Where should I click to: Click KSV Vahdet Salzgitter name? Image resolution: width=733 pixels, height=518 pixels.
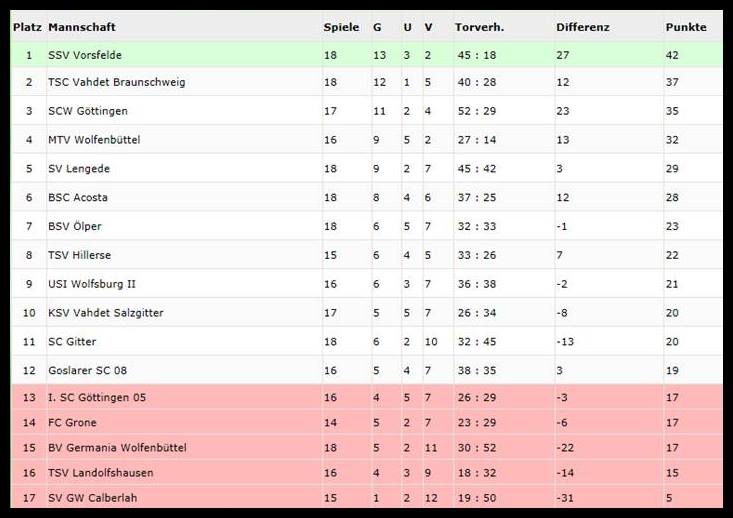[x=106, y=313]
